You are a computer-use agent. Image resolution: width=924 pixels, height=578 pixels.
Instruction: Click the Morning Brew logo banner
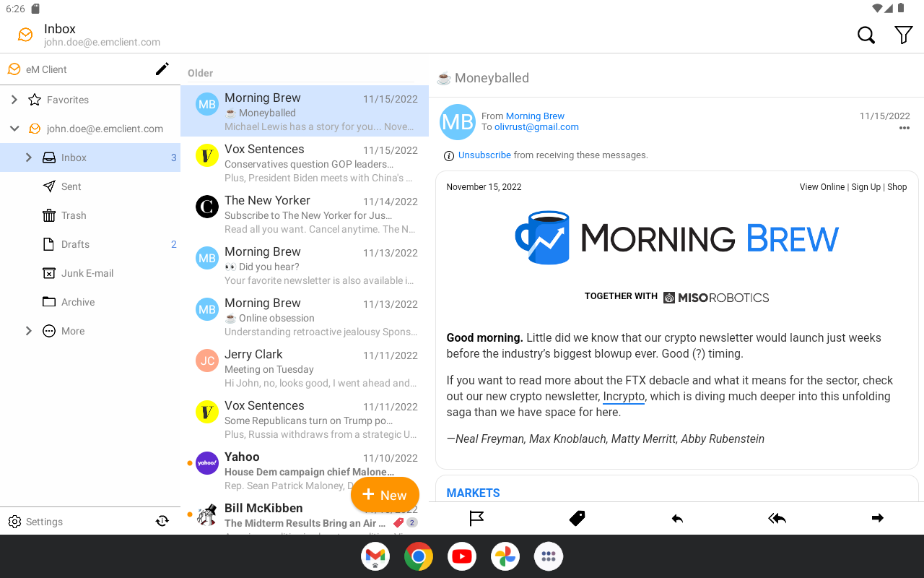pyautogui.click(x=676, y=238)
